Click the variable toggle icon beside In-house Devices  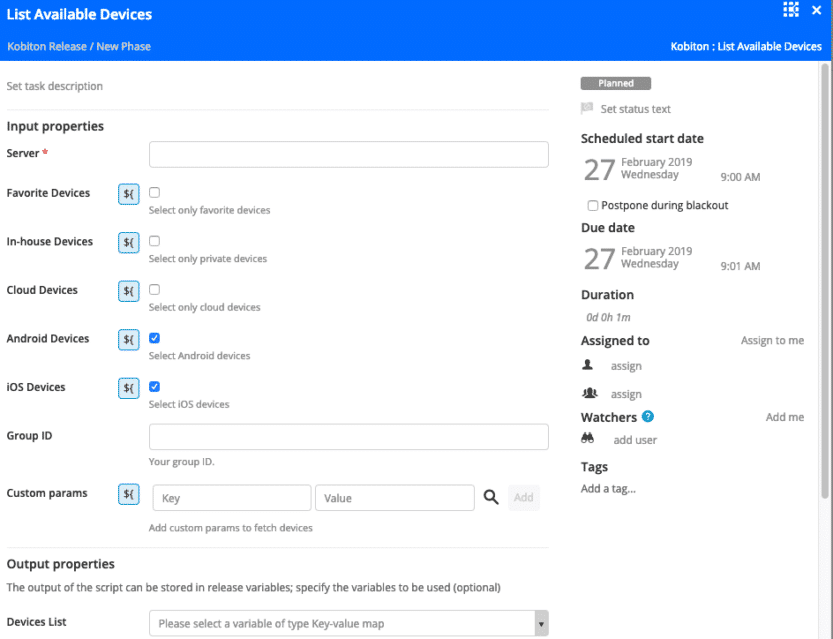click(129, 242)
